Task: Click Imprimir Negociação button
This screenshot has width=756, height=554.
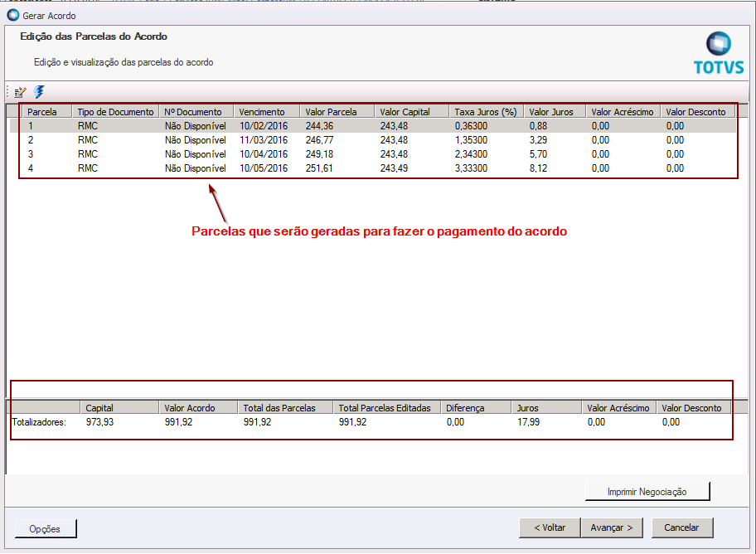Action: tap(647, 492)
